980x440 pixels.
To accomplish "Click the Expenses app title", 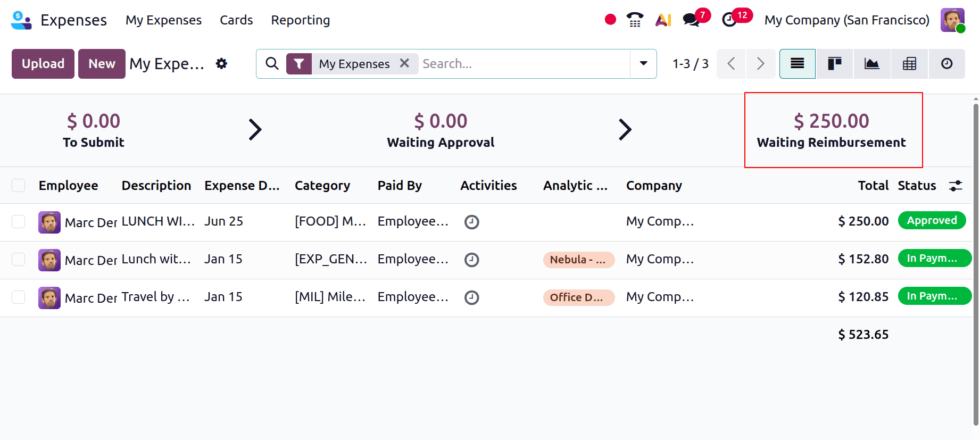I will click(x=73, y=20).
